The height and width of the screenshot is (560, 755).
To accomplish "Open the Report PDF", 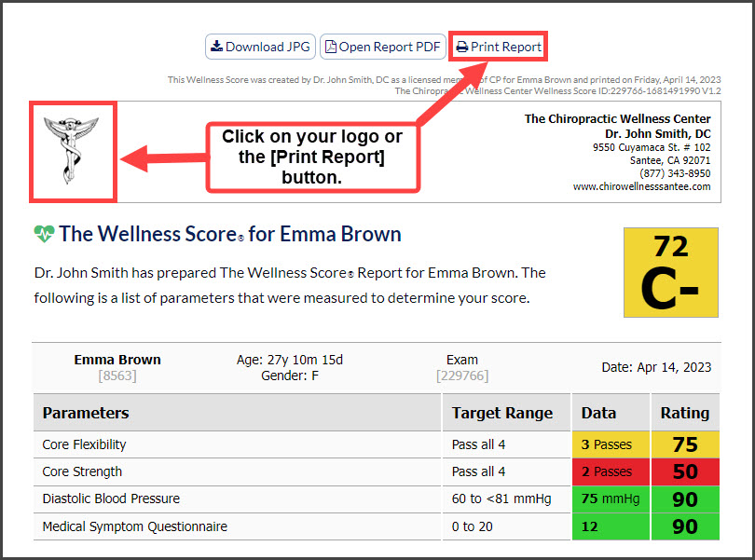I will pos(383,47).
